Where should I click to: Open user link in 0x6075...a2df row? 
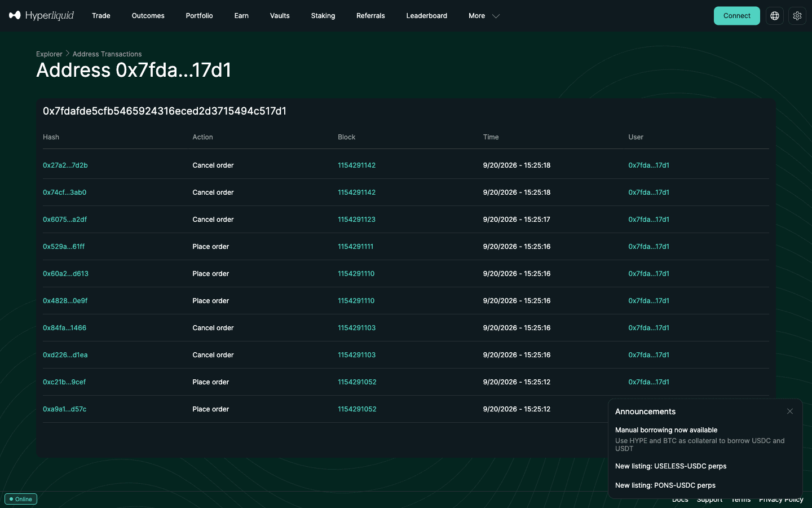(649, 220)
